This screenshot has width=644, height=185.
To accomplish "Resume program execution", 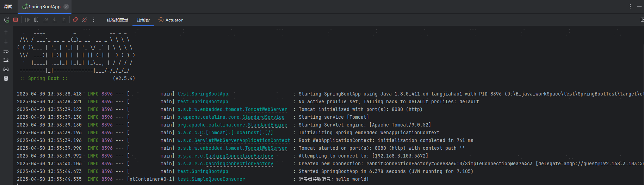I will 27,20.
